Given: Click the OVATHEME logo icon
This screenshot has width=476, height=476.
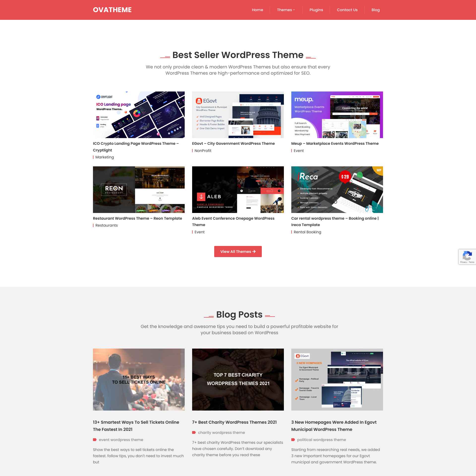Looking at the screenshot, I should click(x=113, y=10).
